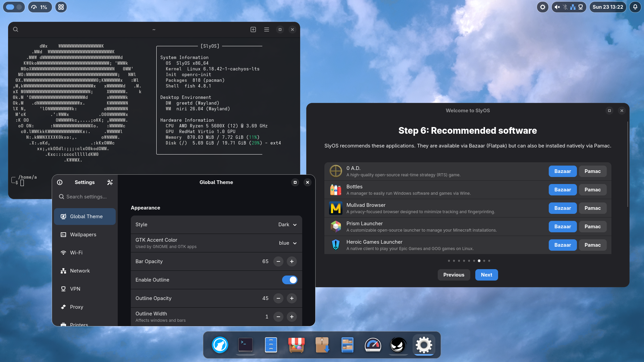Click the Heroic Games Launcher app icon
The width and height of the screenshot is (644, 362).
(336, 245)
